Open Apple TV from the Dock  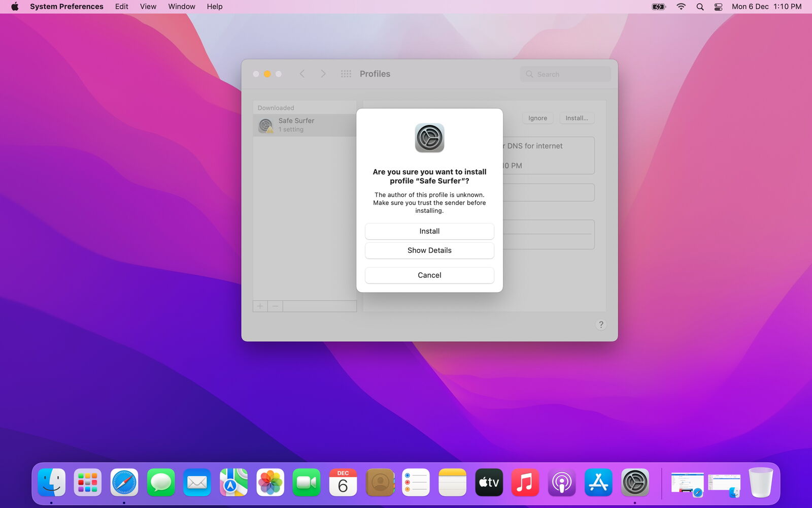(x=489, y=483)
